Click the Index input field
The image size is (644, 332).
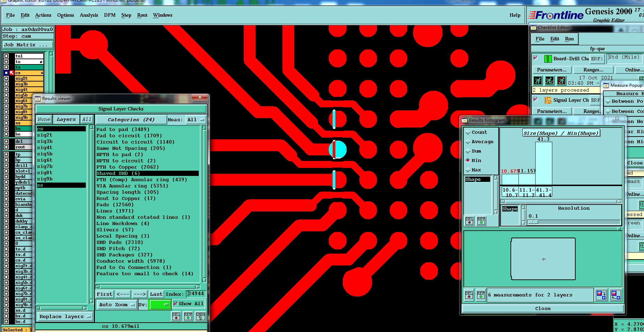(196, 294)
